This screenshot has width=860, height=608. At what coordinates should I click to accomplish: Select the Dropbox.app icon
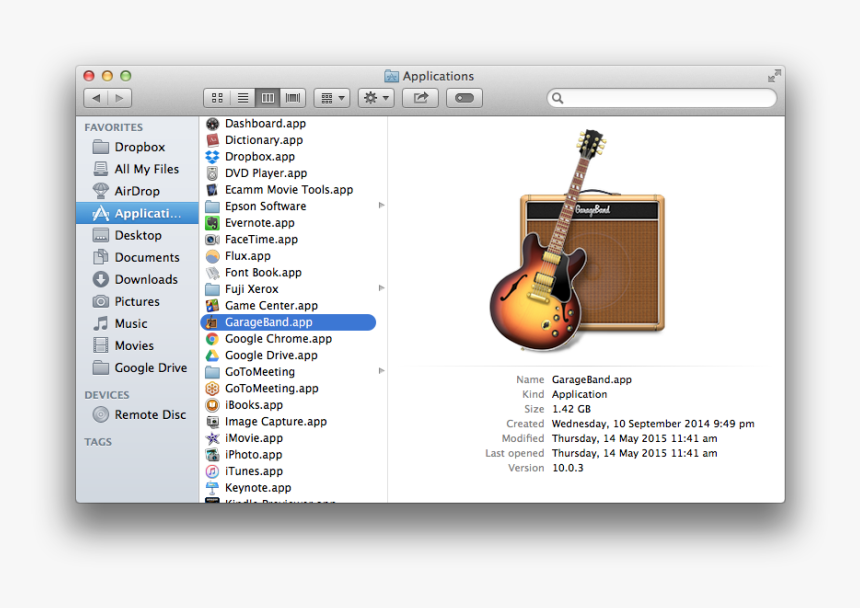212,157
